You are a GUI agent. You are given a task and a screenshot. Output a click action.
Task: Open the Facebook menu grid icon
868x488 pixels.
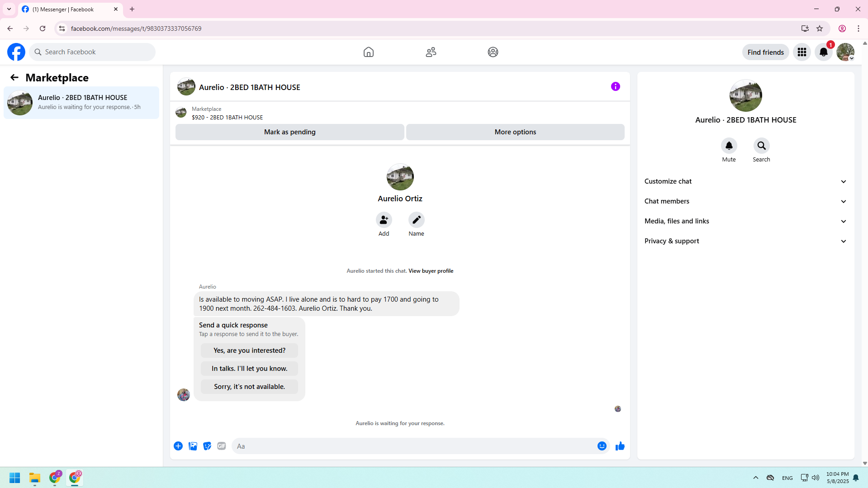(x=802, y=52)
